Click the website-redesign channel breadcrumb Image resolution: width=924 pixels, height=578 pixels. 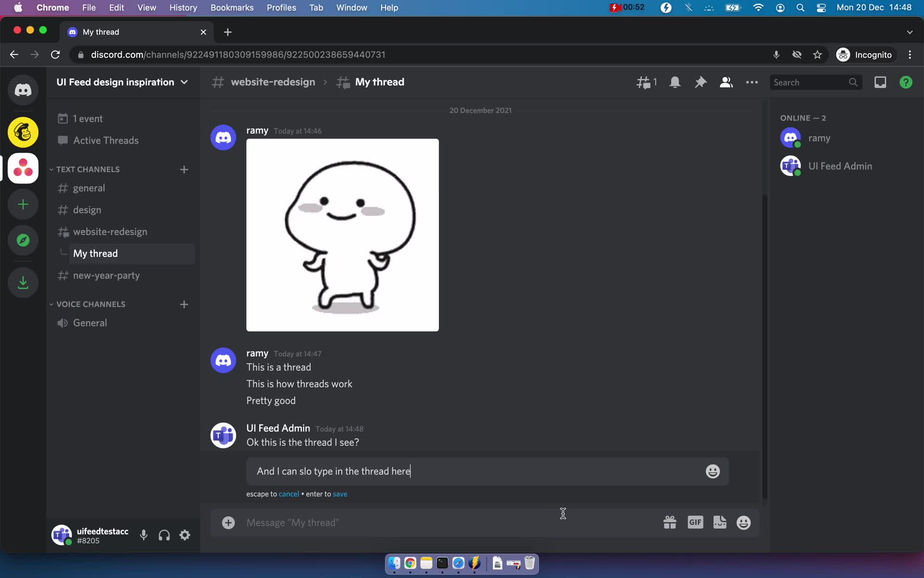tap(273, 82)
